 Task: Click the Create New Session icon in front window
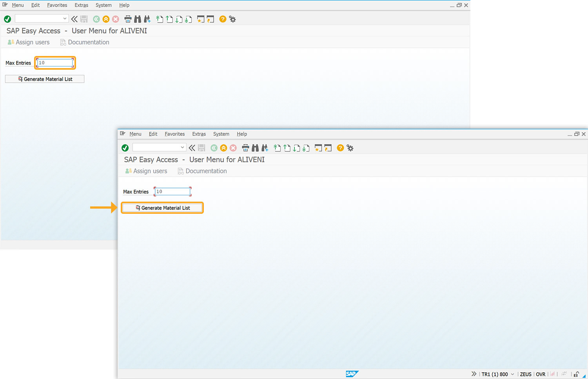(x=318, y=148)
